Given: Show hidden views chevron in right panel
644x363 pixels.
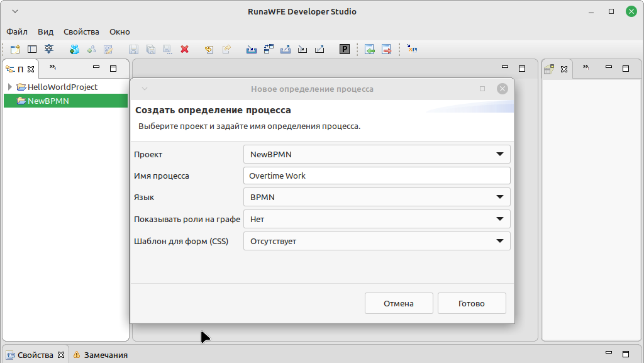Looking at the screenshot, I should point(586,67).
